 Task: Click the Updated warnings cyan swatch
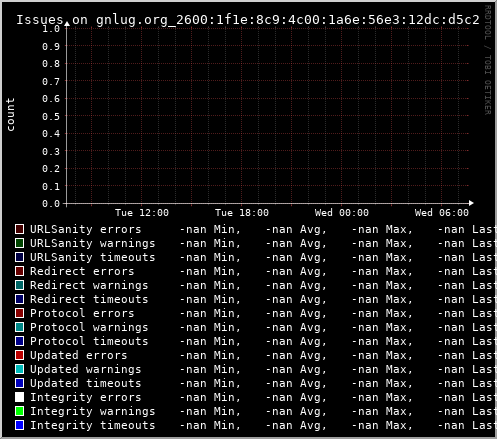tap(19, 369)
